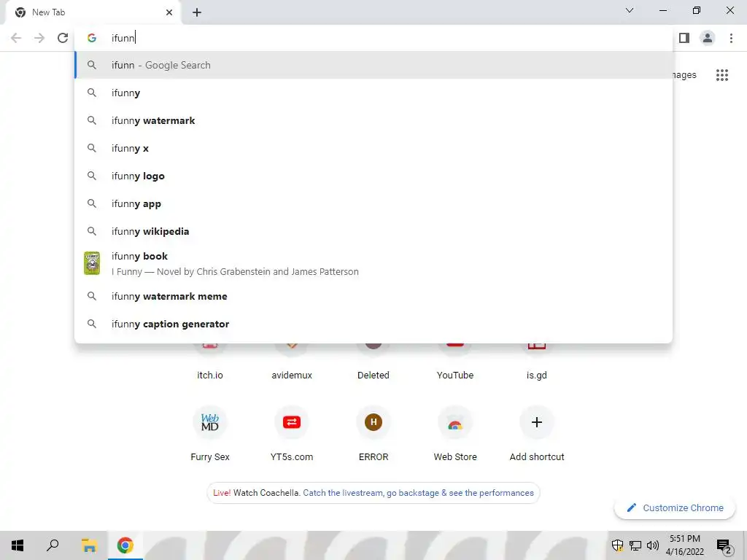Open Chrome three-dot menu
The width and height of the screenshot is (747, 560).
(731, 38)
